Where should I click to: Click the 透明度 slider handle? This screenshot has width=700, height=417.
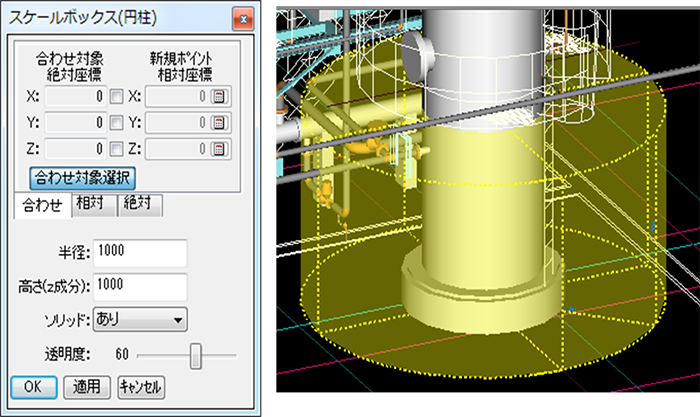point(196,354)
